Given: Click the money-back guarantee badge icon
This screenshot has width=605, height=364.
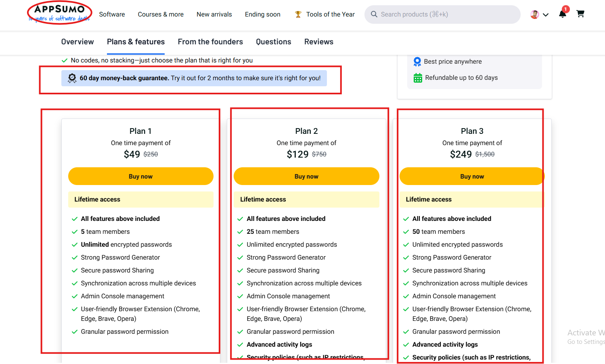Looking at the screenshot, I should click(72, 78).
